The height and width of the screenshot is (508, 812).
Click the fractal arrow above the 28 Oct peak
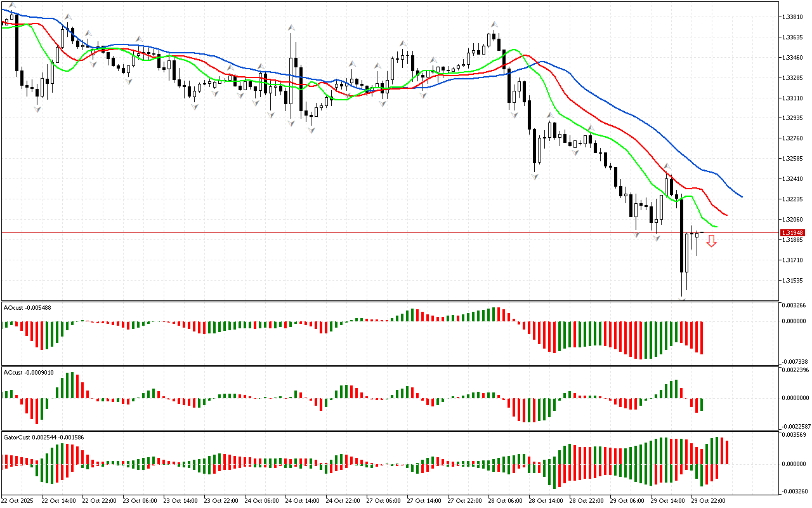[493, 25]
